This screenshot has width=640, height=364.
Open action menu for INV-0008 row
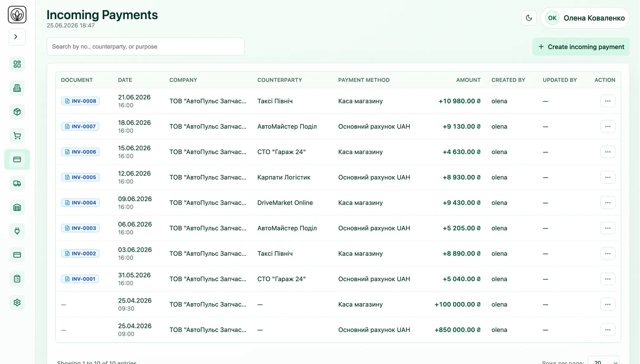608,101
